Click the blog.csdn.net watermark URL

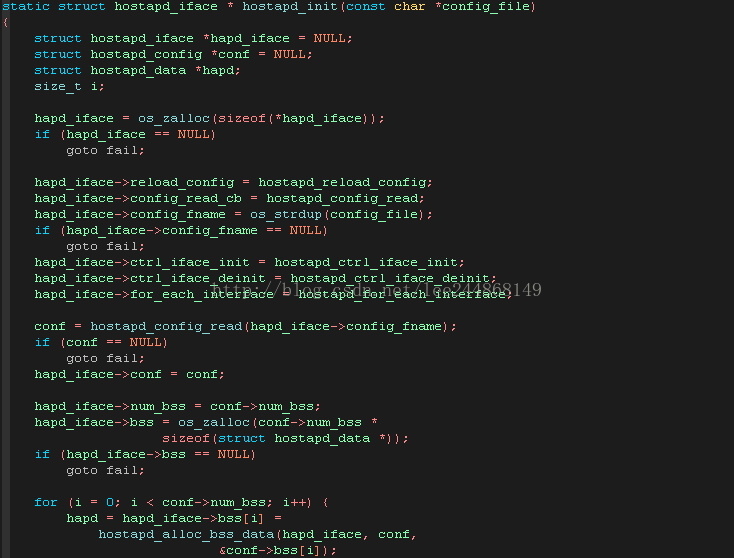click(376, 289)
